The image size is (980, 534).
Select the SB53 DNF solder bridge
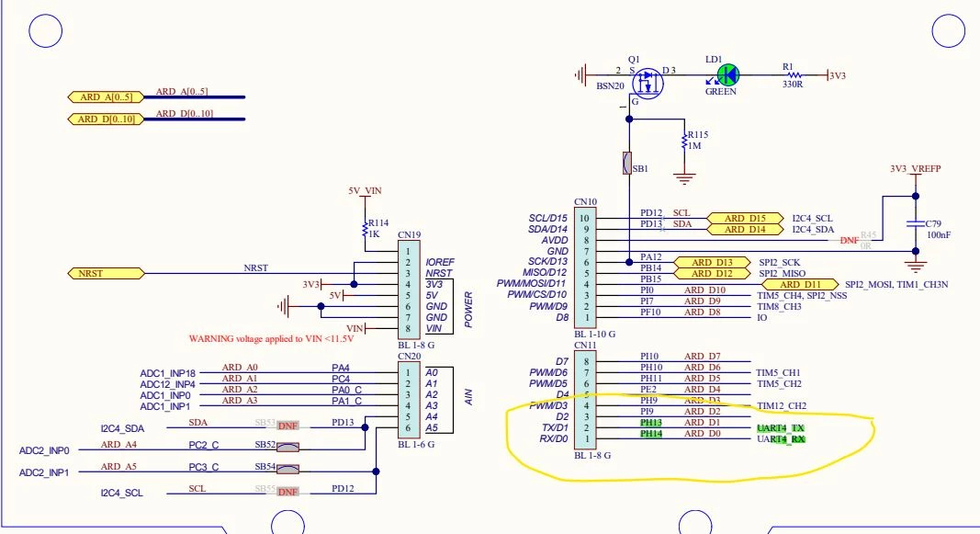287,426
